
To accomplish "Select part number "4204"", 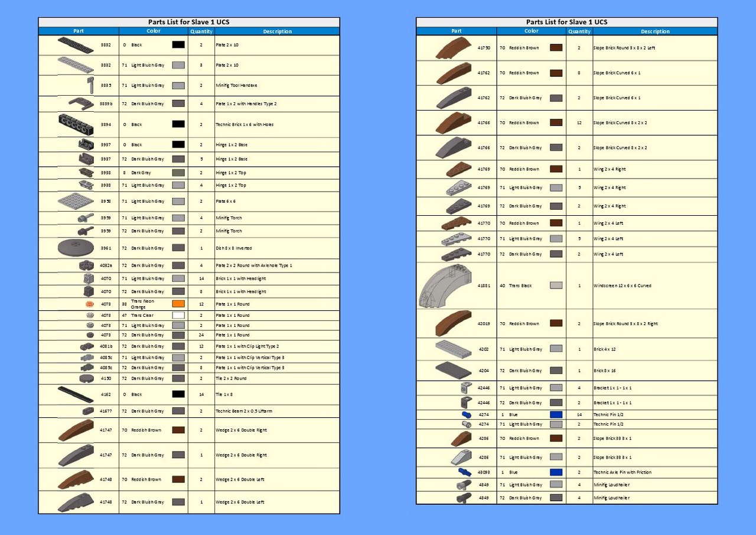I will click(x=484, y=371).
